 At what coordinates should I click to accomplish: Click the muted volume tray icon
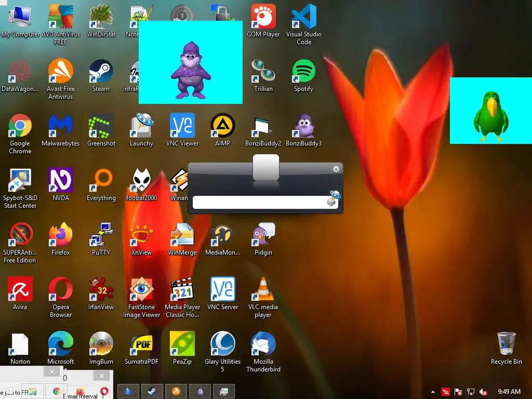click(483, 392)
